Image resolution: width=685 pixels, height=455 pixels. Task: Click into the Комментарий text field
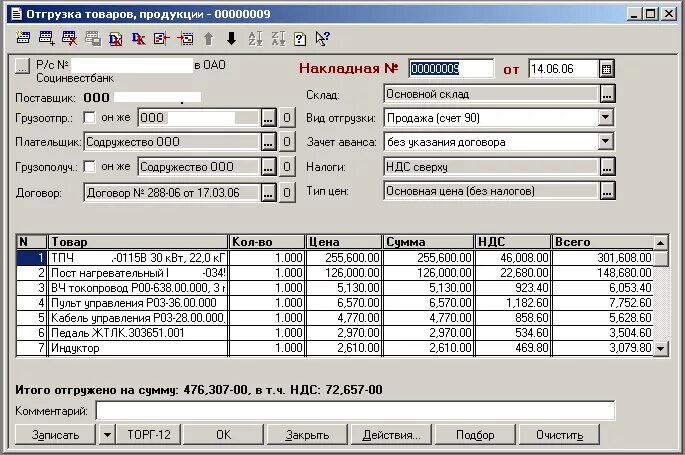pyautogui.click(x=355, y=411)
